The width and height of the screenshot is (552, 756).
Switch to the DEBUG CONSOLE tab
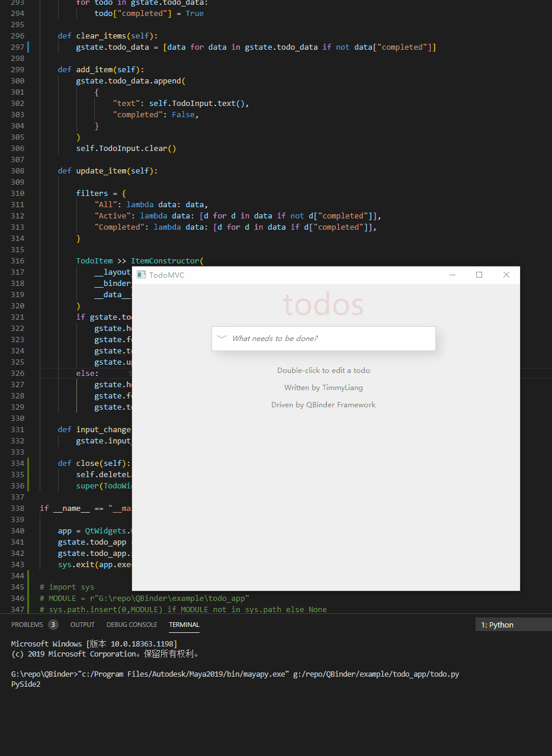click(132, 625)
